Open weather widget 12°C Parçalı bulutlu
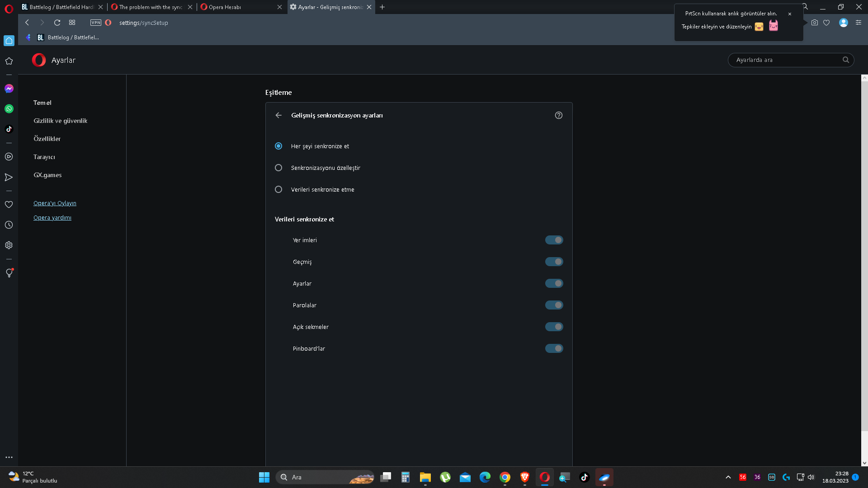 pyautogui.click(x=33, y=477)
